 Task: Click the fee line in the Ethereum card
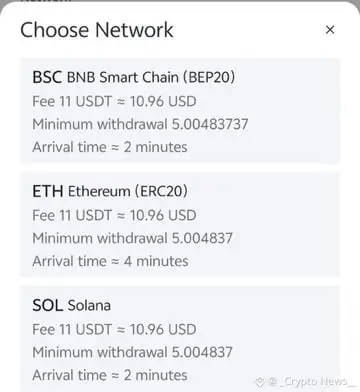point(114,215)
